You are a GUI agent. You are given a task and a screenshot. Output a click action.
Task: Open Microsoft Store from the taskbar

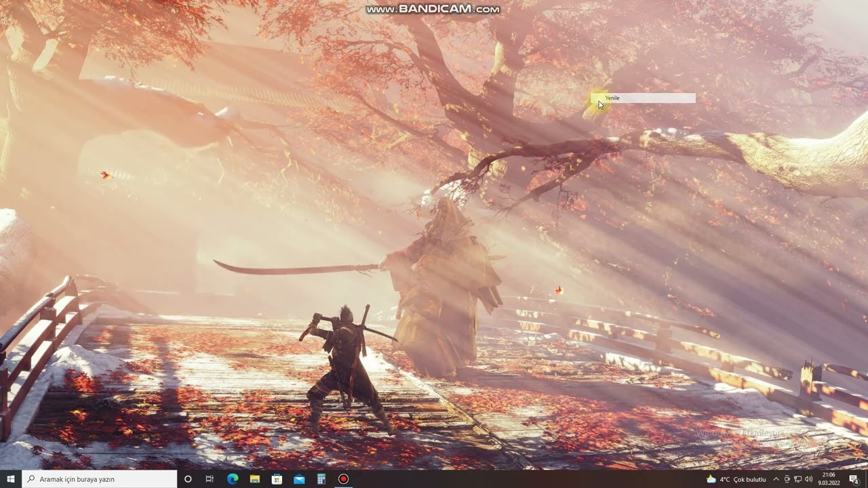click(x=277, y=479)
